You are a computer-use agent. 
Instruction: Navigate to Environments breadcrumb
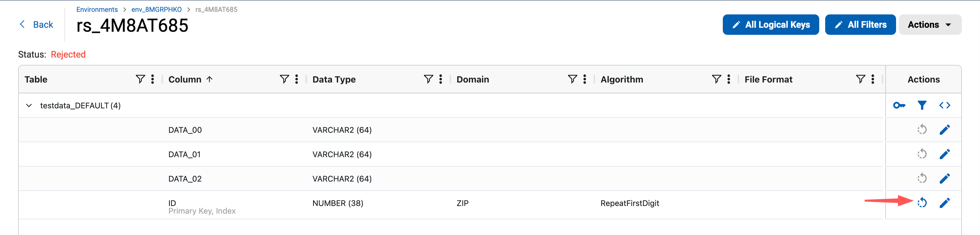97,10
